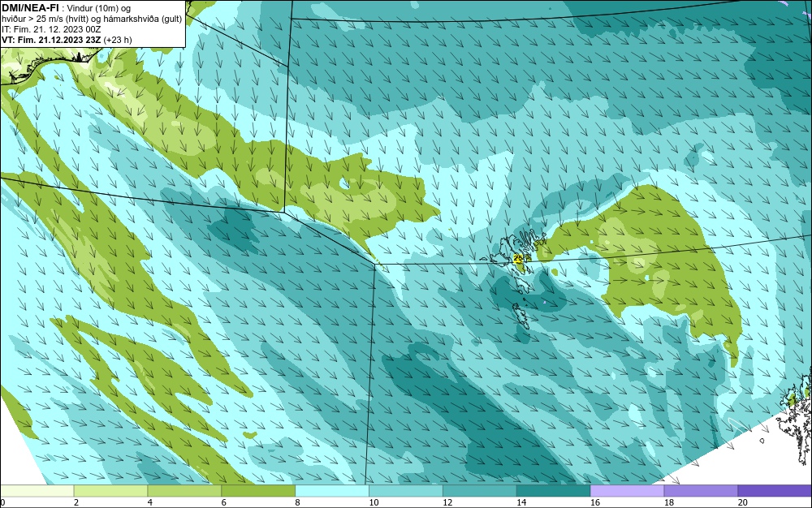The image size is (812, 508).
Task: Click the legend scale value 2
Action: point(76,502)
